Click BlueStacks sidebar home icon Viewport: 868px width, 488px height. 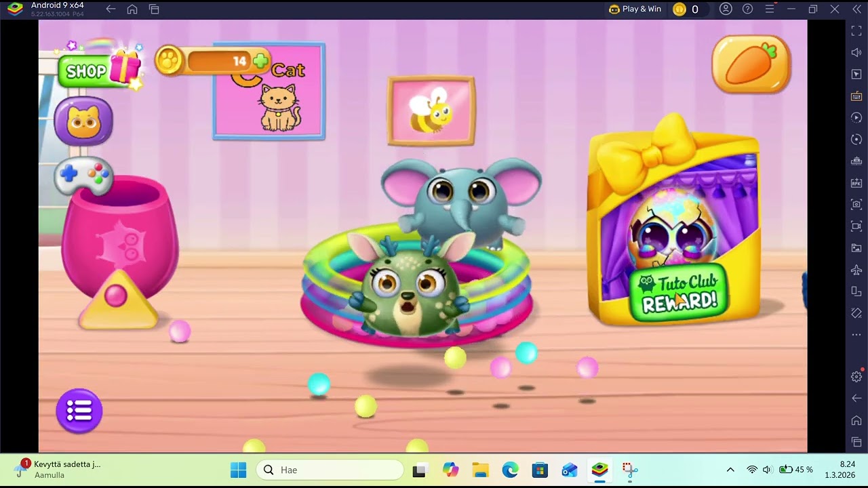[856, 420]
